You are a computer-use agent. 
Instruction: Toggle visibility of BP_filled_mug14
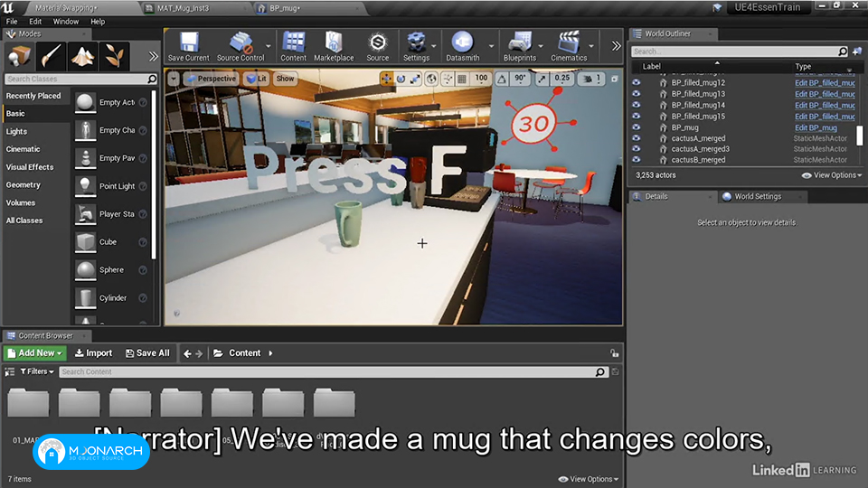click(x=636, y=105)
